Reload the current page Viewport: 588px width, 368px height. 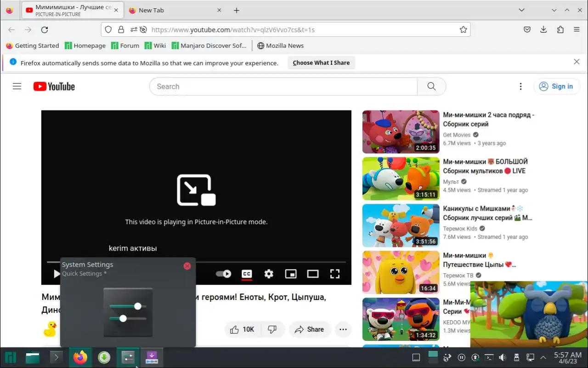[45, 29]
